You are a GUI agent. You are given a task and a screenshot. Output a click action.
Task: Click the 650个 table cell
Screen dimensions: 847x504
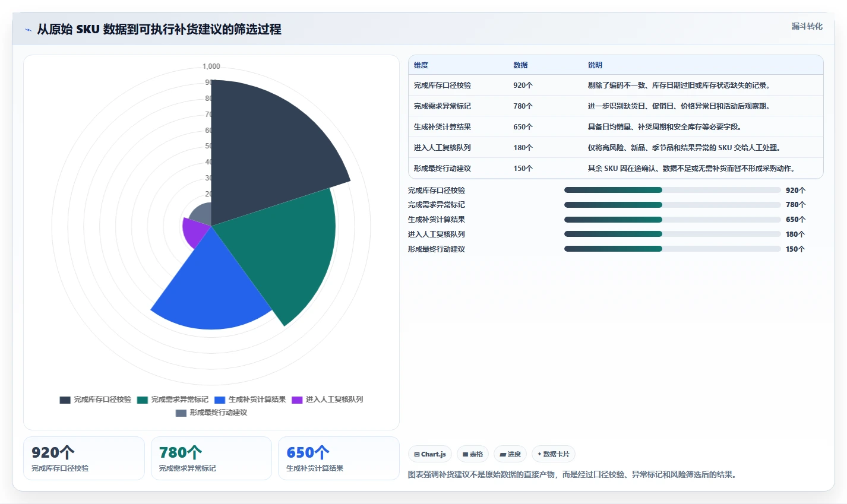pos(523,127)
